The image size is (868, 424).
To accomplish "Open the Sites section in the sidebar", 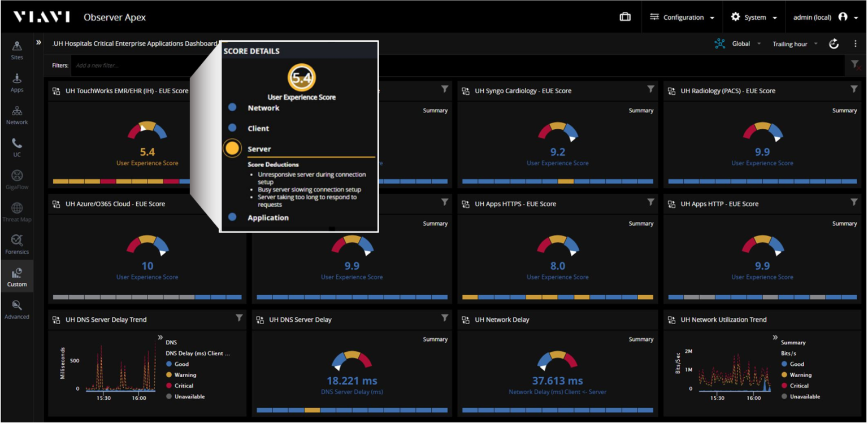I will [16, 51].
